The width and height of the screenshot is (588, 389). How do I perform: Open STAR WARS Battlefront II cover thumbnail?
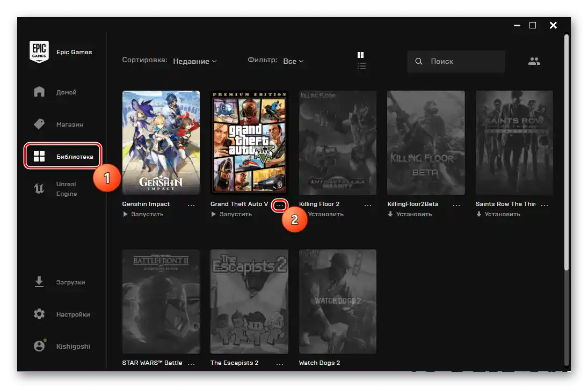click(x=161, y=302)
